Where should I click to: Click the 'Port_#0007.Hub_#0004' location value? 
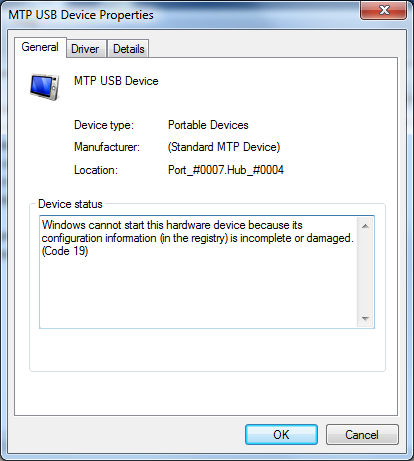226,170
